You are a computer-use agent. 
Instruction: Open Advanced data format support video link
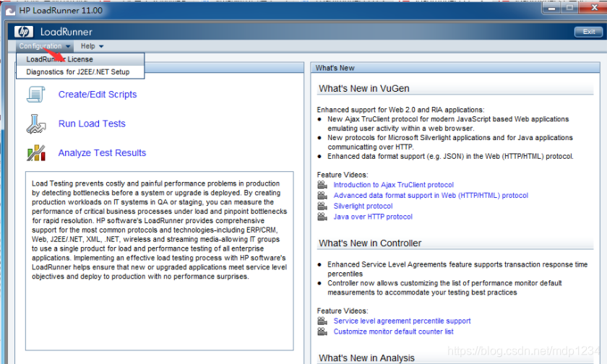431,195
